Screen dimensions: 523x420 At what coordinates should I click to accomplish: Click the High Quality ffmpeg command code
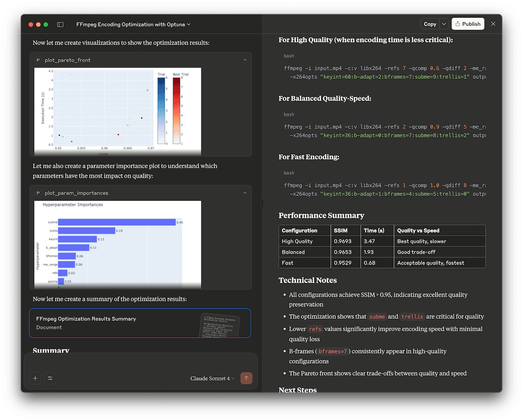pos(384,73)
